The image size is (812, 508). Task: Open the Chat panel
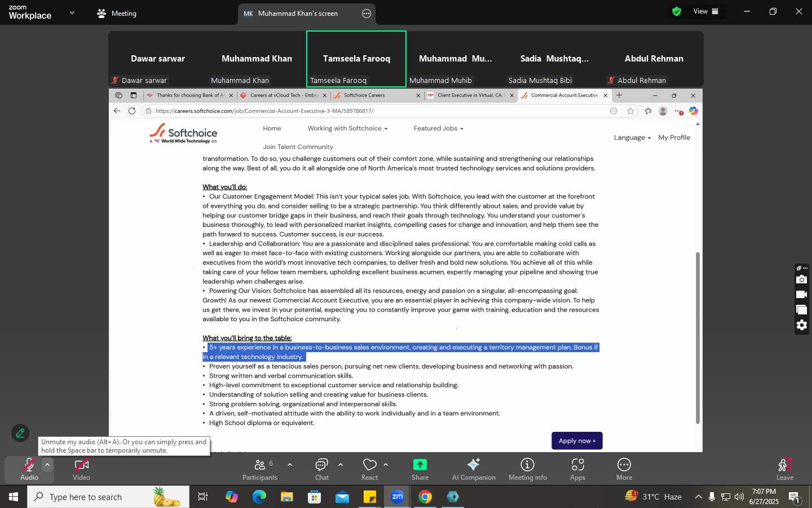click(x=322, y=469)
